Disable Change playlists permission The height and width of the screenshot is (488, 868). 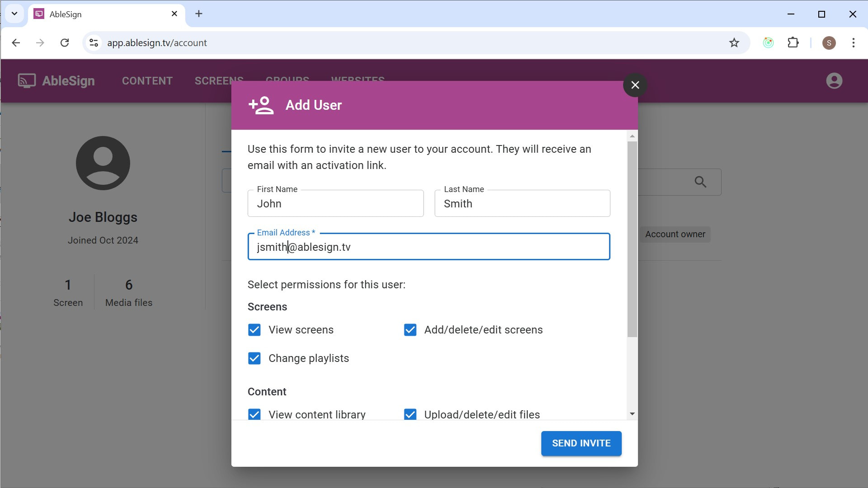255,358
